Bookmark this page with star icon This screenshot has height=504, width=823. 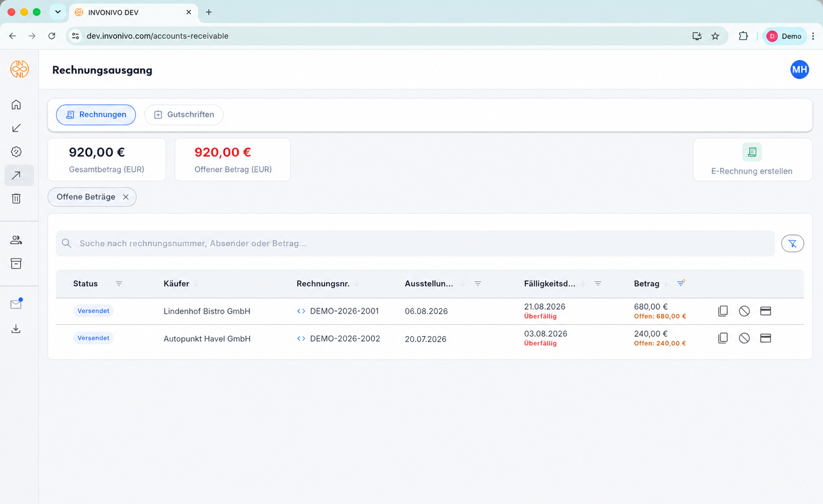coord(715,36)
